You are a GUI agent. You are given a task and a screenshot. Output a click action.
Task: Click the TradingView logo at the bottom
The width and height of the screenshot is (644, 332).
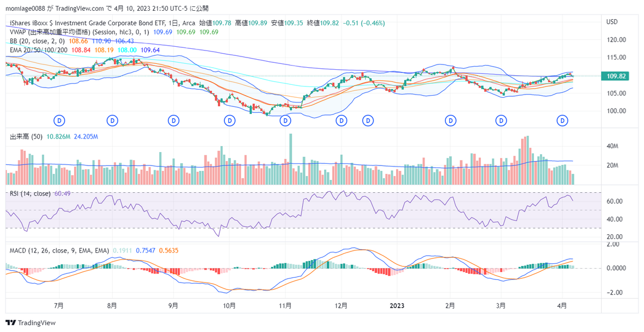tap(31, 323)
